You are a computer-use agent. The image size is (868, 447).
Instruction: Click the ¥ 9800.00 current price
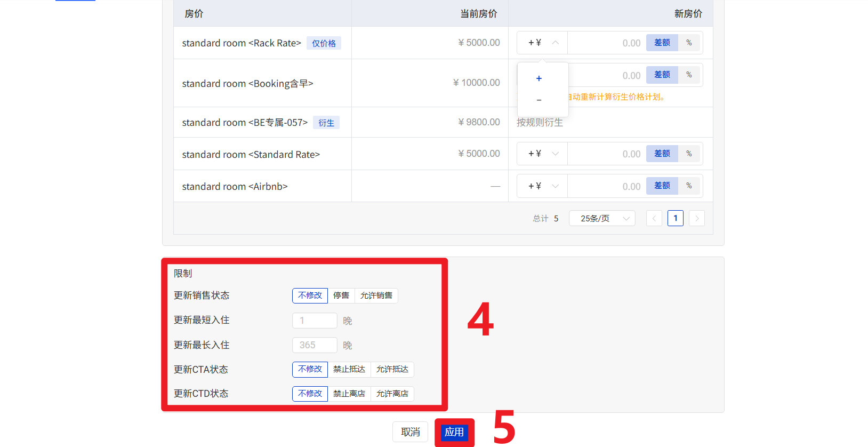pyautogui.click(x=479, y=122)
